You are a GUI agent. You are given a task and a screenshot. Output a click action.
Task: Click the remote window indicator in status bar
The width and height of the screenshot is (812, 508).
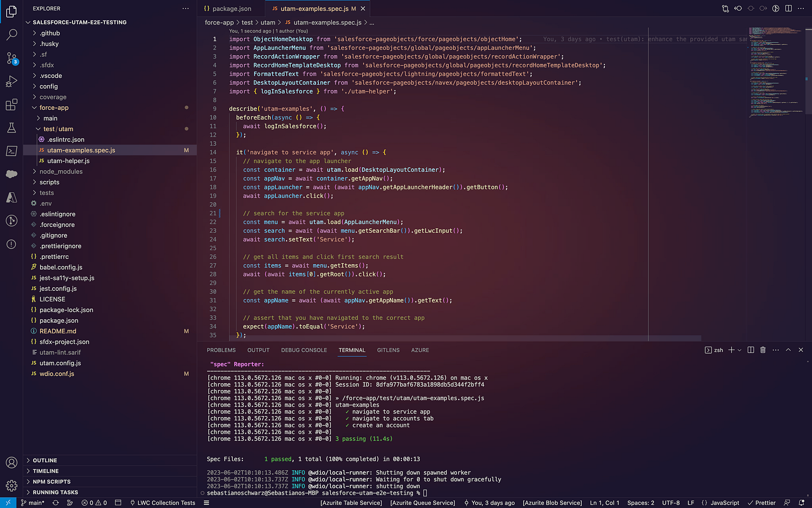click(8, 503)
